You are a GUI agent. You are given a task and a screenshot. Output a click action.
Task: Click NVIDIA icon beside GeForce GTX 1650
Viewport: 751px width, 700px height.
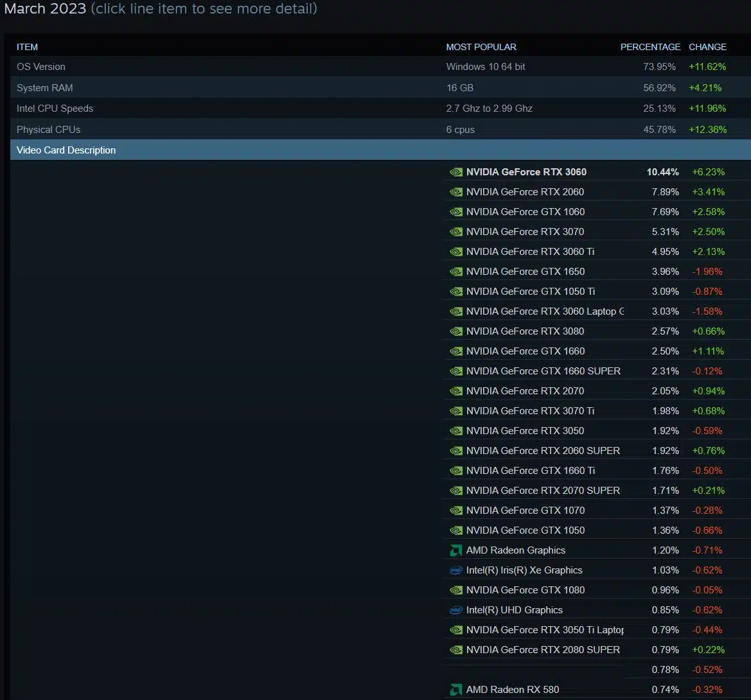(456, 272)
